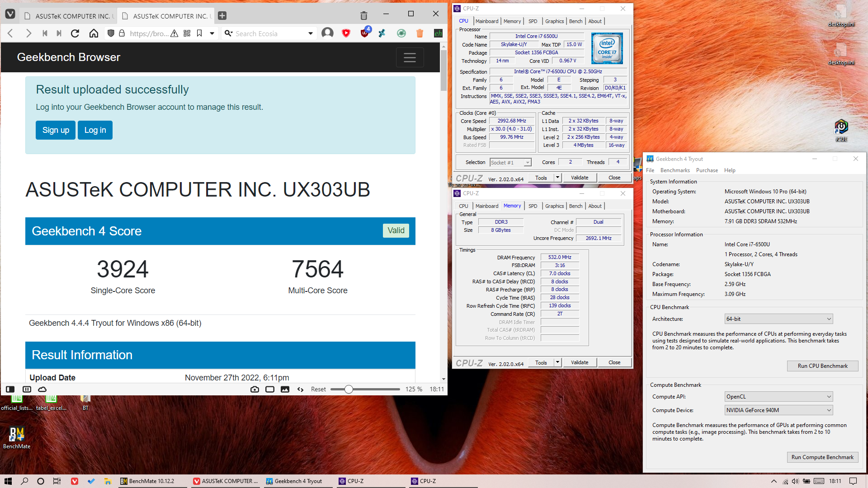The width and height of the screenshot is (868, 488).
Task: Open the search engine selector
Action: tap(229, 33)
